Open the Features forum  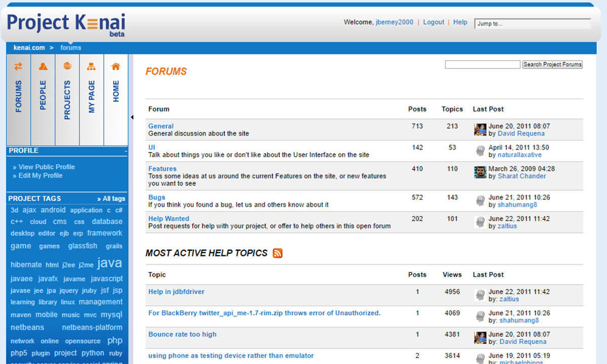tap(162, 168)
